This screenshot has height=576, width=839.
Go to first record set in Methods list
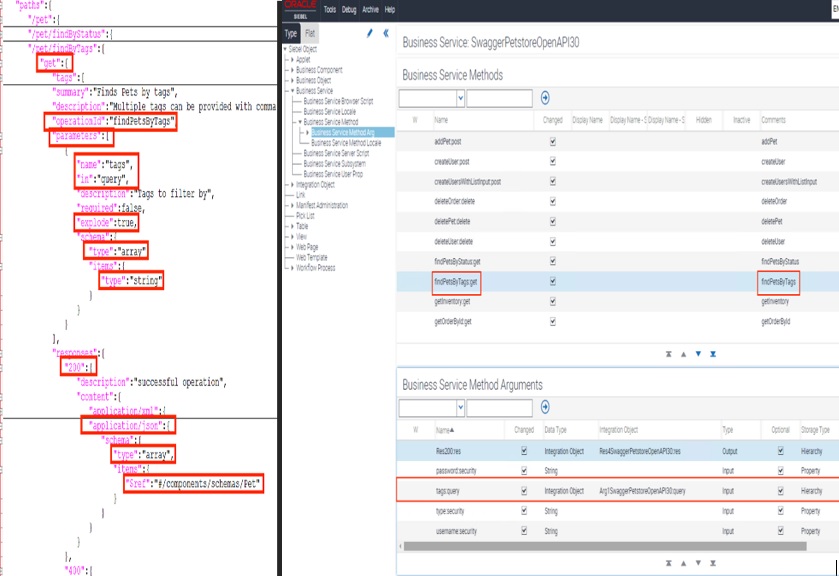tap(668, 354)
